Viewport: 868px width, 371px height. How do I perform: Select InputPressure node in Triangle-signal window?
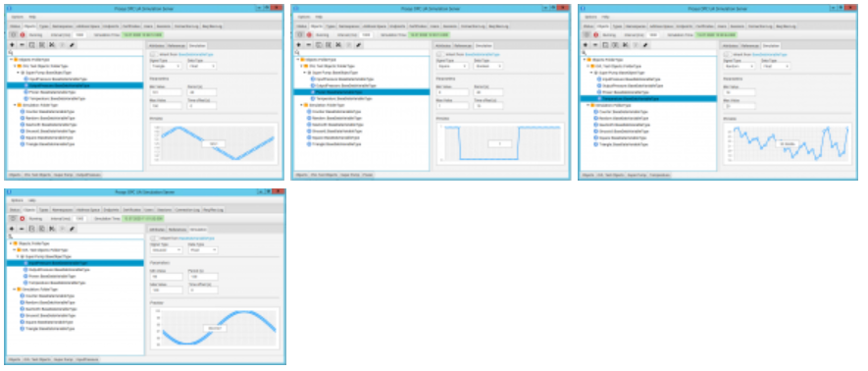pos(56,79)
